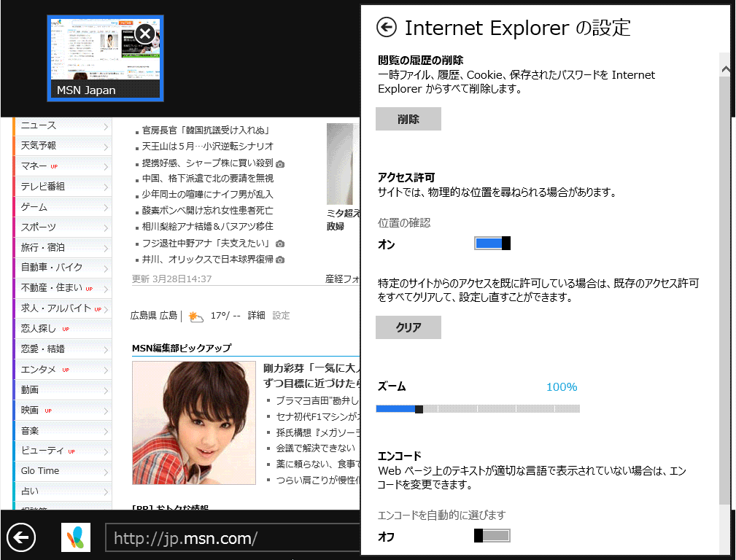Toggle the automatic encoding switch

(x=492, y=536)
